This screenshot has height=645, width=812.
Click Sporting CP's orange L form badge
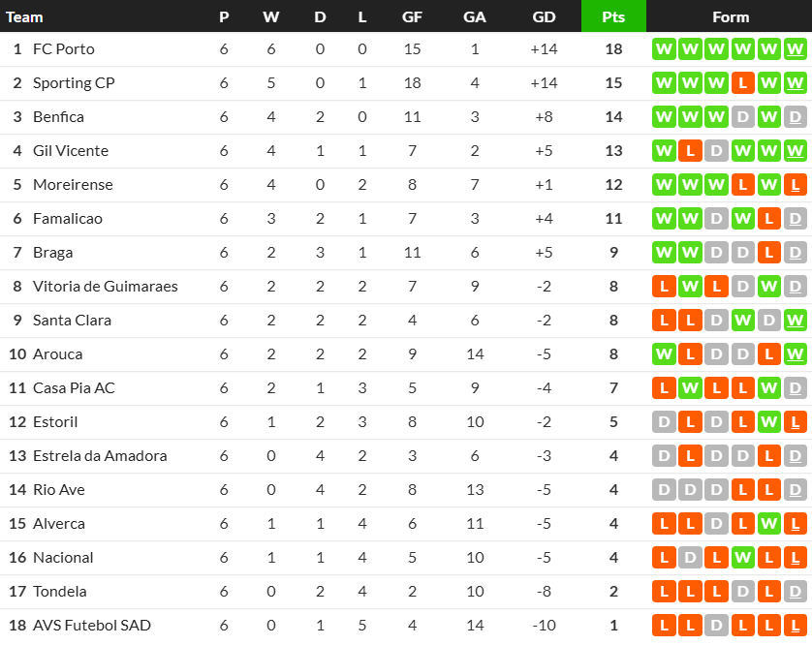[x=742, y=83]
